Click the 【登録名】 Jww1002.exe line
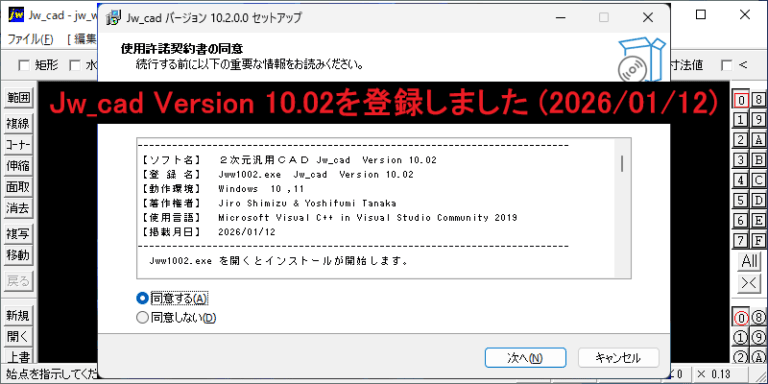 (277, 174)
